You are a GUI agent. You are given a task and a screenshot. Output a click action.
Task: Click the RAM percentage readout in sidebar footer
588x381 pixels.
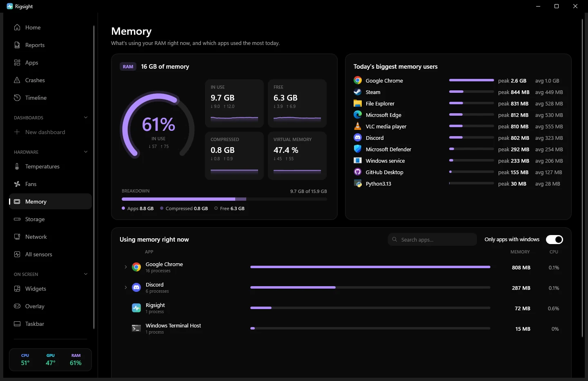click(76, 359)
